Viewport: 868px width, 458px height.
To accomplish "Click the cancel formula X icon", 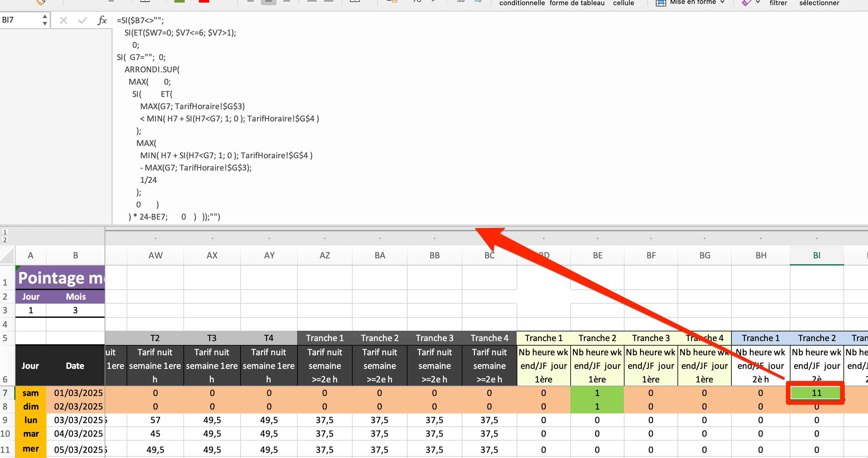I will pyautogui.click(x=63, y=21).
